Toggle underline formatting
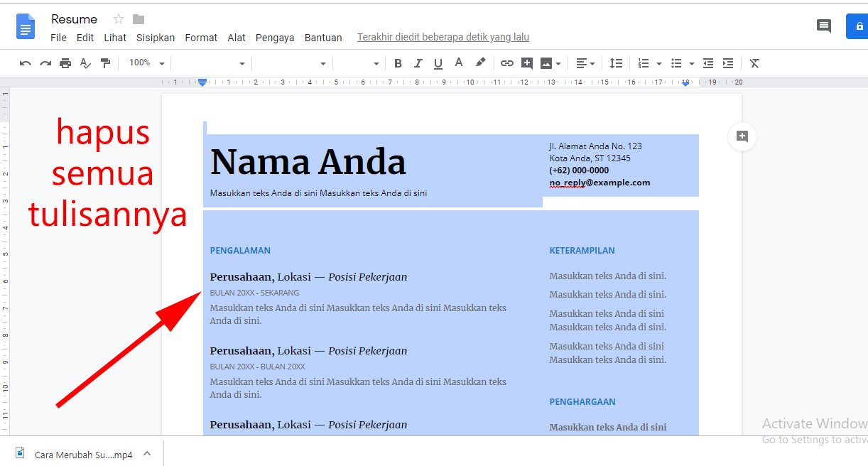The width and height of the screenshot is (868, 466). (x=438, y=63)
